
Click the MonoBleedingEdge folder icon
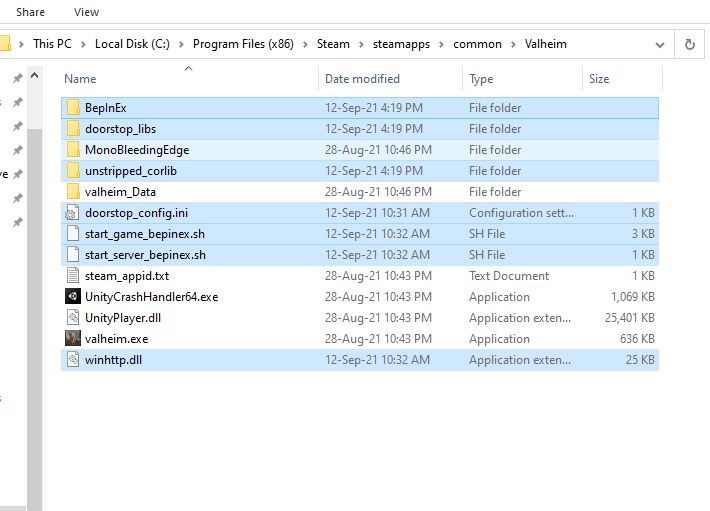73,150
